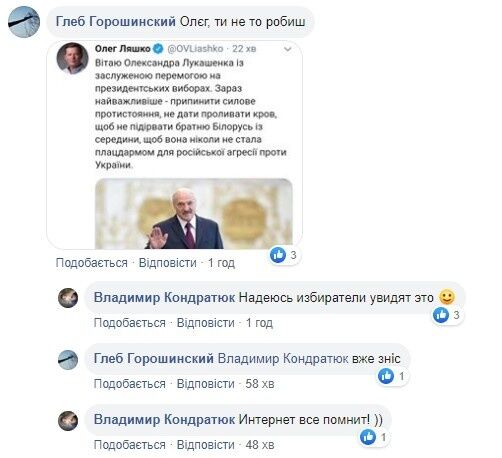Screen dimensions: 502x458
Task: Open Глеб Горошинский's profile name link at top
Action: point(116,22)
